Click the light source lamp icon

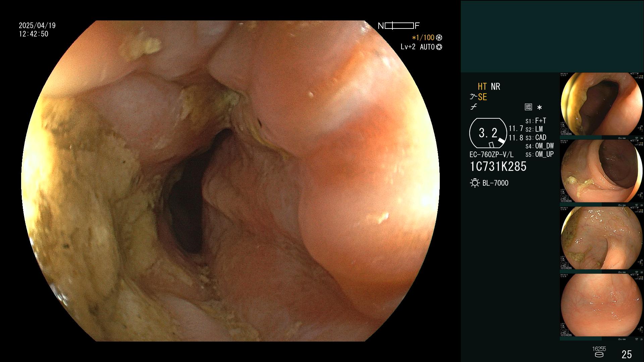475,183
